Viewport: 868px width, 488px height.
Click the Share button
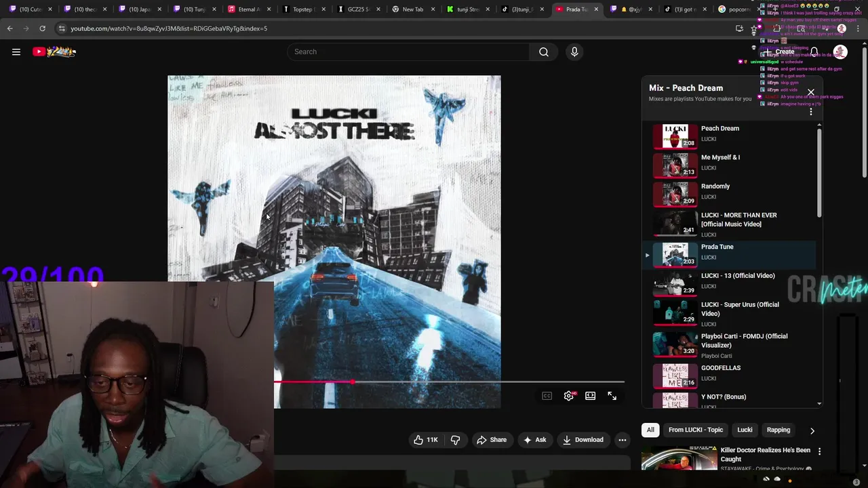coord(492,440)
